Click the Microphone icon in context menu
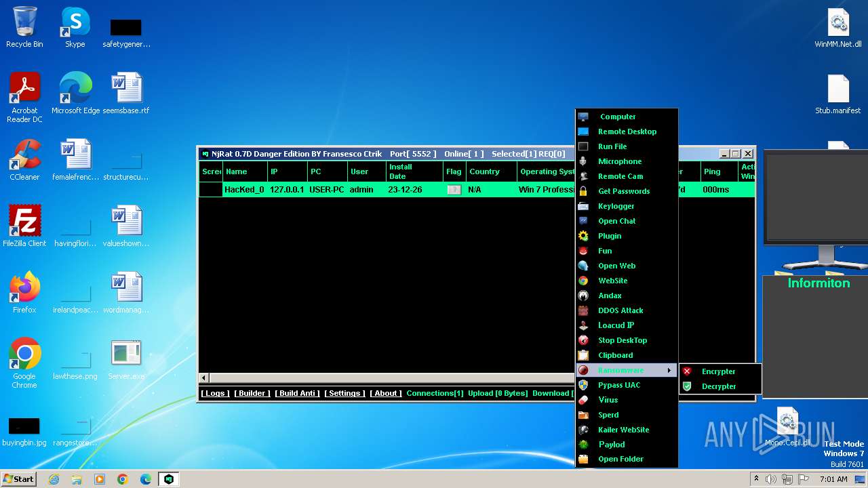This screenshot has height=488, width=868. click(583, 161)
